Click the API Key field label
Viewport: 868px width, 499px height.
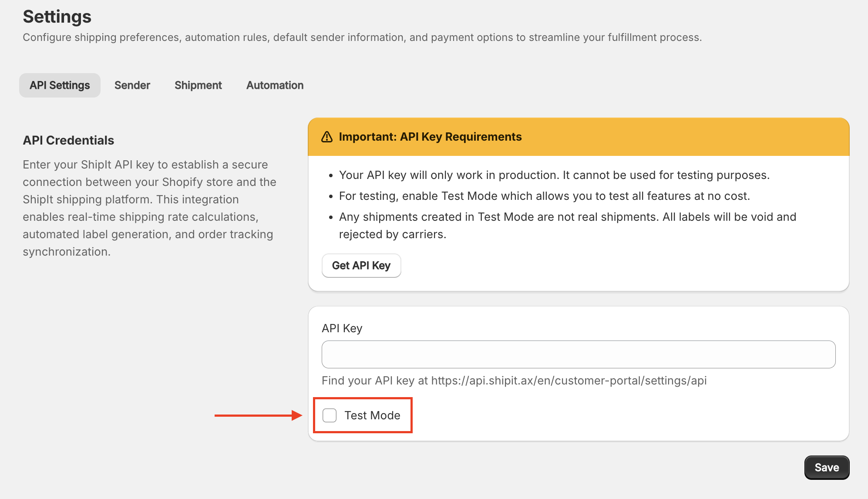click(342, 328)
